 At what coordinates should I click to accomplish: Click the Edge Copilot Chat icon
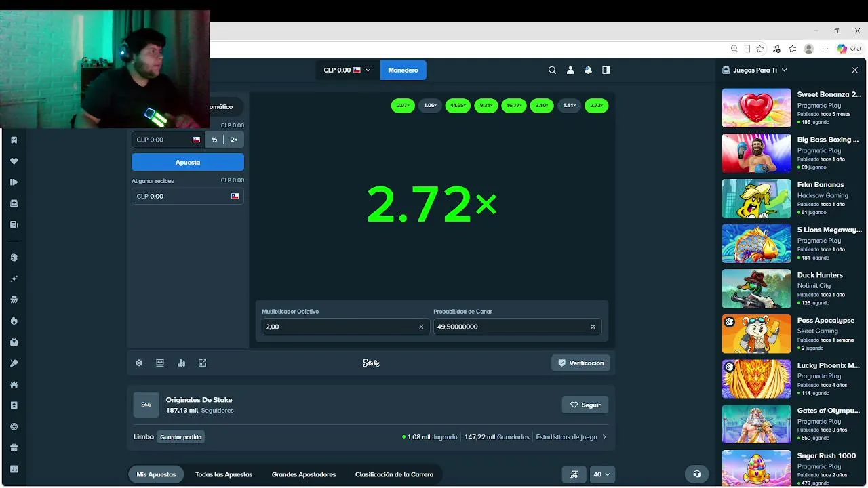point(849,49)
